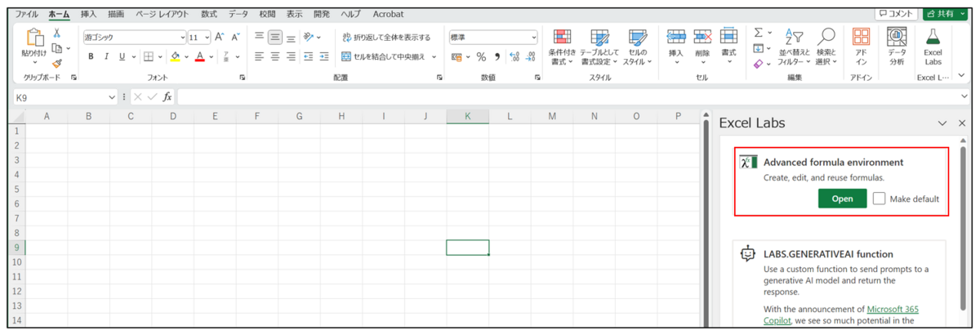The image size is (980, 335).
Task: Open the Excel Labs pane options chevron
Action: click(x=942, y=123)
